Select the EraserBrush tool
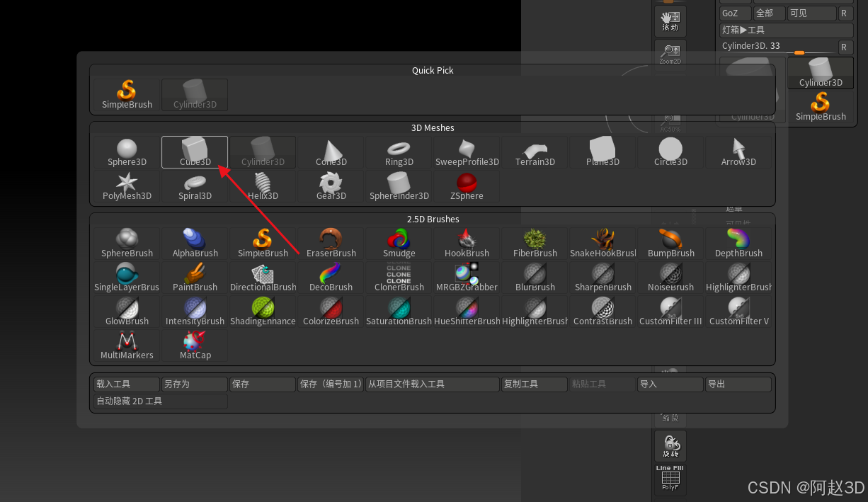This screenshot has width=868, height=502. [331, 244]
